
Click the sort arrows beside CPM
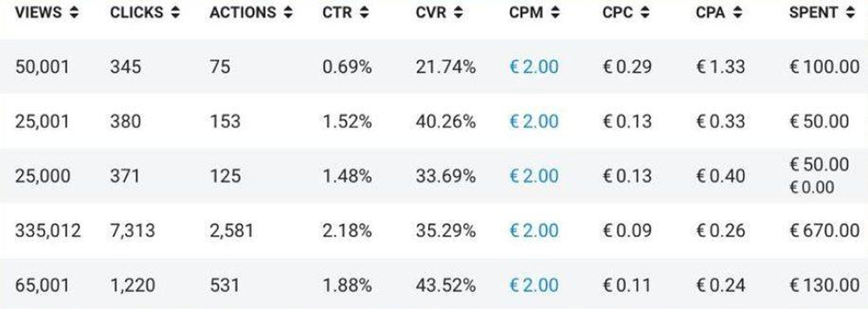click(x=555, y=13)
